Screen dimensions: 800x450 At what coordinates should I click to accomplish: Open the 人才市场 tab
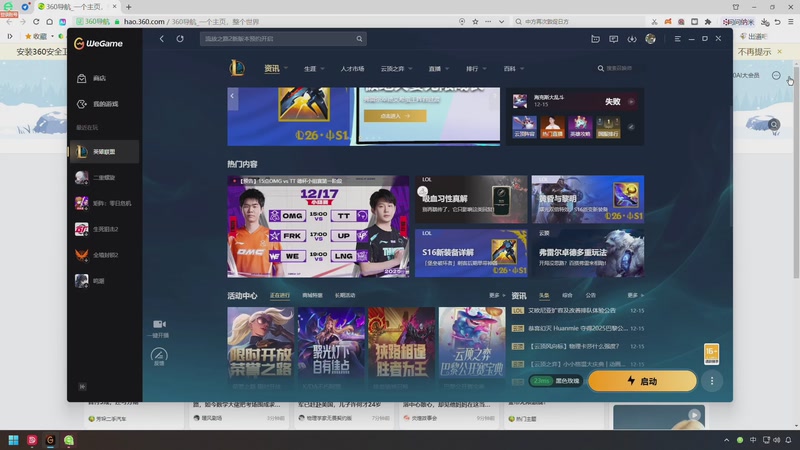[x=353, y=69]
